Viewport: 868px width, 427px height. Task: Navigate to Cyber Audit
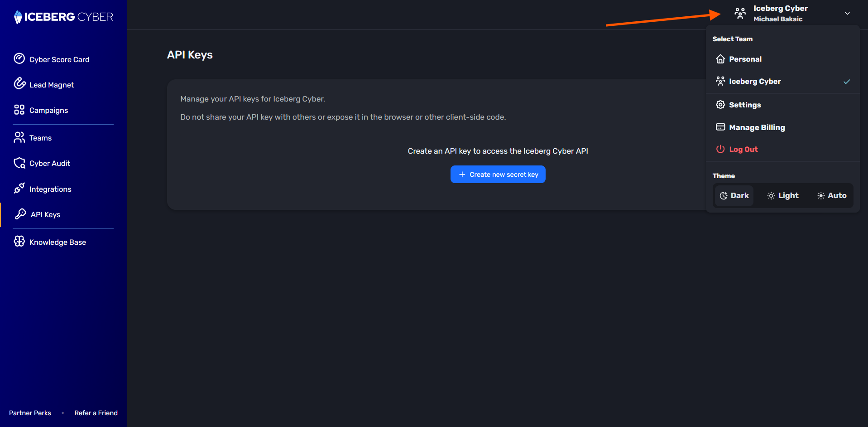pyautogui.click(x=50, y=163)
